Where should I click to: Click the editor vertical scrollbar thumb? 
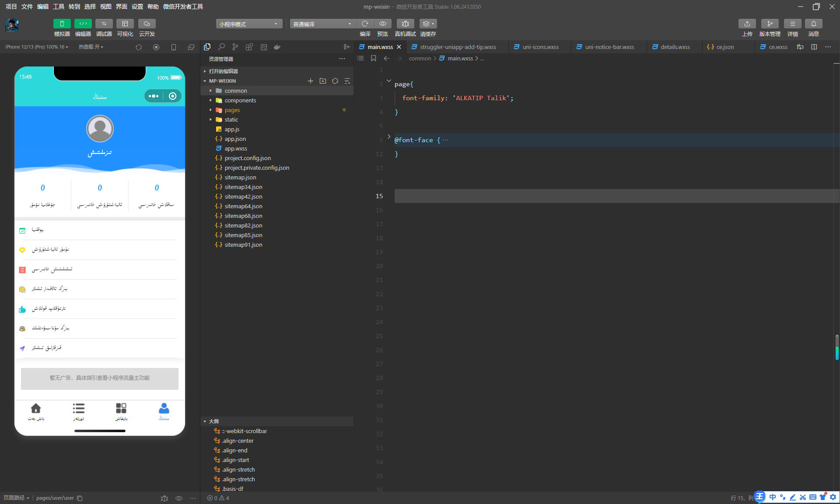[836, 347]
